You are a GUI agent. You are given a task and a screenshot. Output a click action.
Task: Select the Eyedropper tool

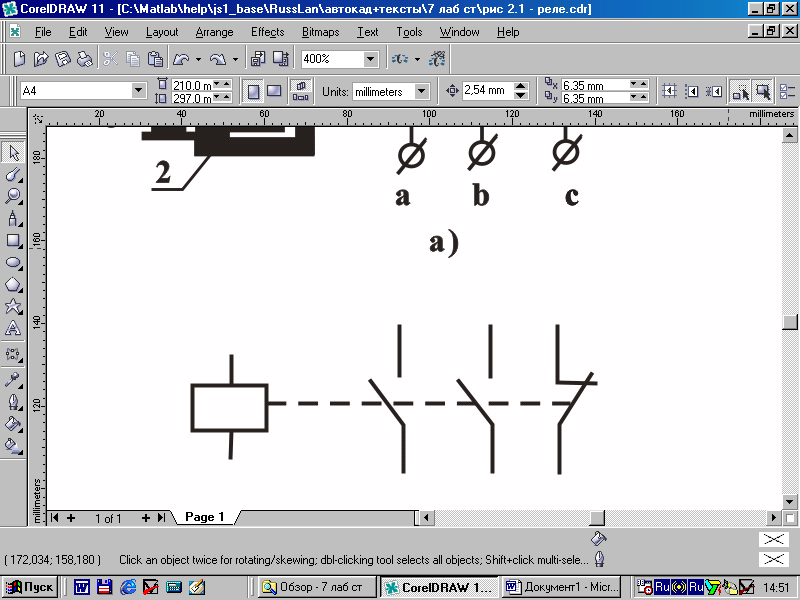click(14, 380)
